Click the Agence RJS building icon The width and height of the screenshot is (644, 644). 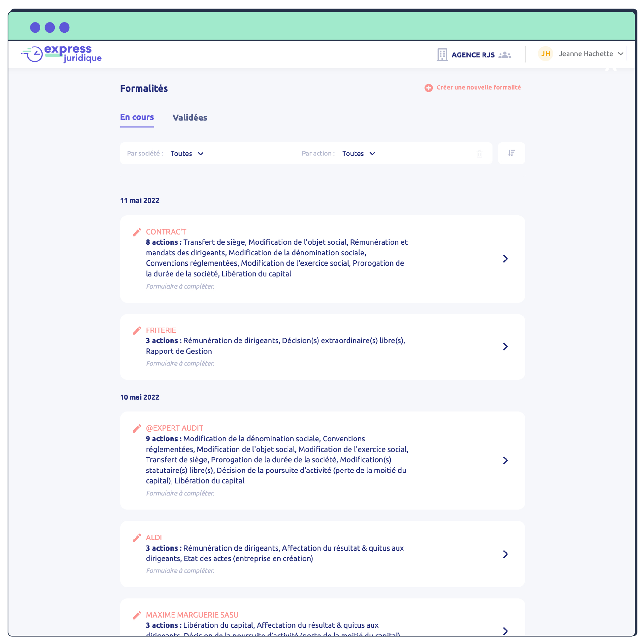pos(442,55)
